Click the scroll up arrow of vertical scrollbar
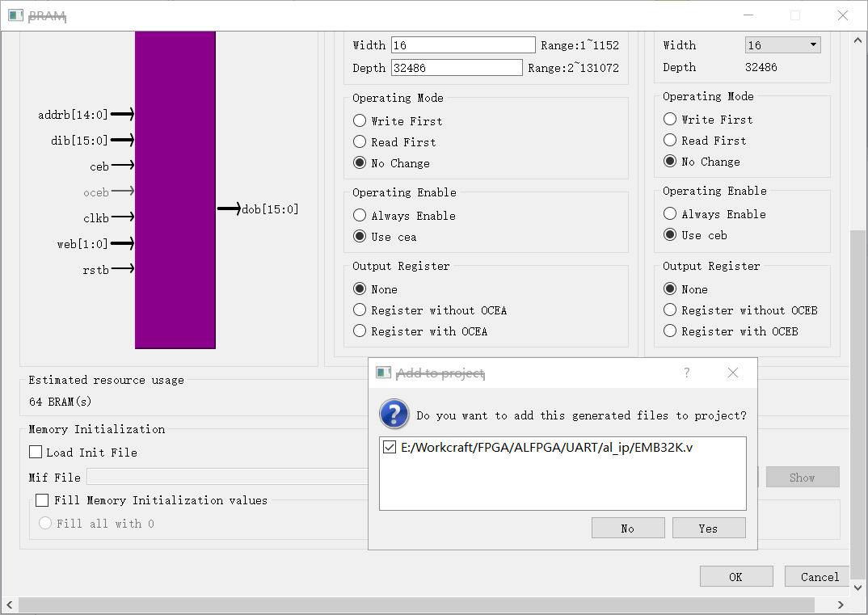This screenshot has height=615, width=868. pyautogui.click(x=857, y=40)
